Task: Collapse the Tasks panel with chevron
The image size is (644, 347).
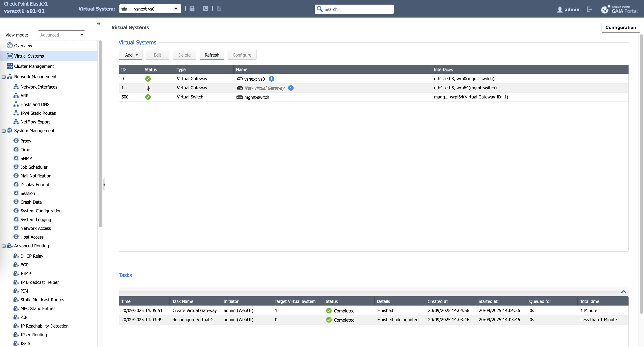Action: click(x=624, y=292)
